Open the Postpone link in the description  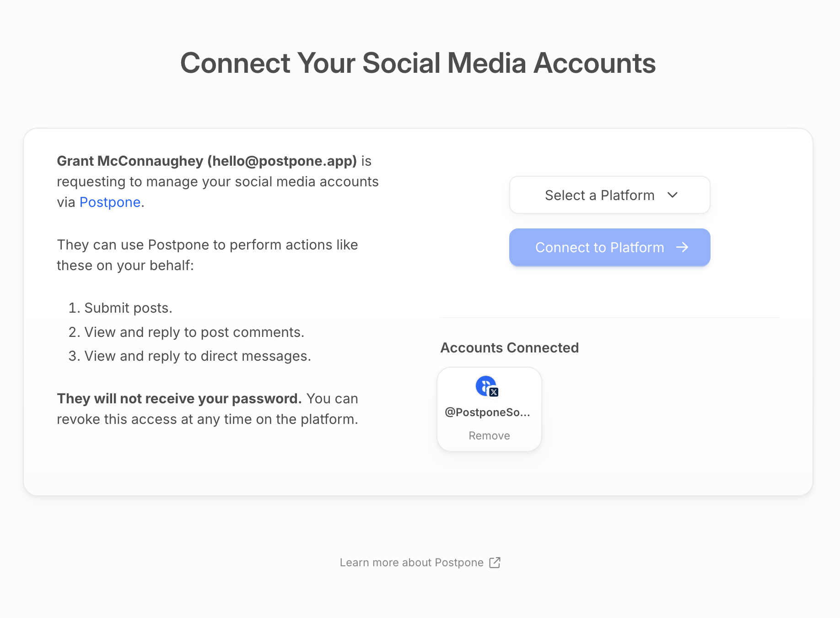(x=109, y=201)
